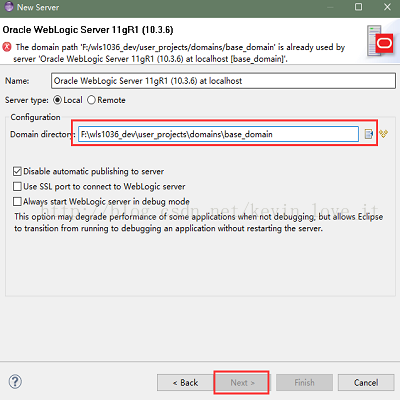Click the Finish button
This screenshot has height=400, width=400.
(x=304, y=382)
